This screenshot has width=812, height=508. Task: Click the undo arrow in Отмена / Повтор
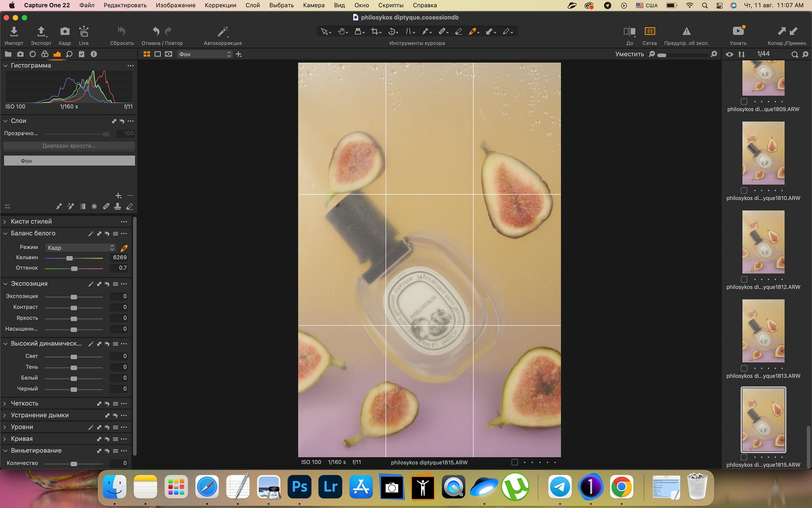tap(156, 31)
